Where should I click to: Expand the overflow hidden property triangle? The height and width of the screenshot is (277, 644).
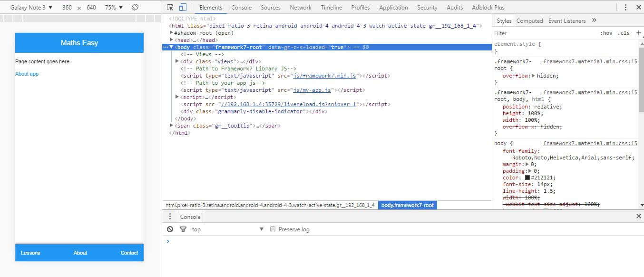click(x=533, y=76)
